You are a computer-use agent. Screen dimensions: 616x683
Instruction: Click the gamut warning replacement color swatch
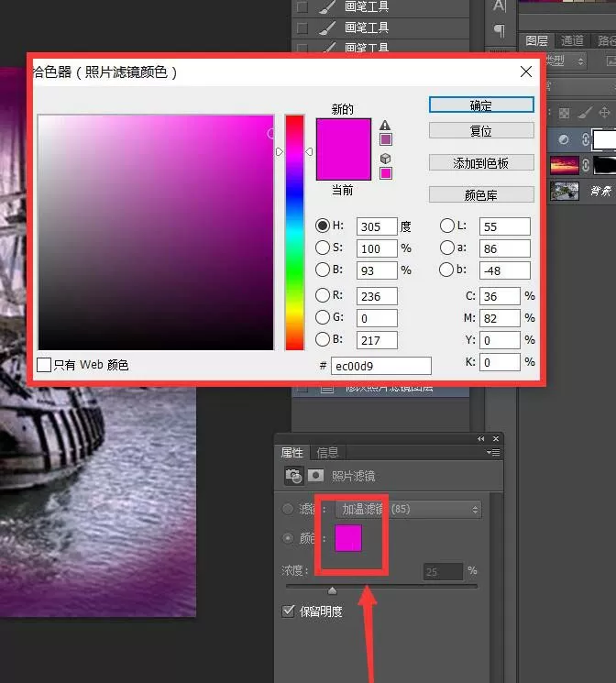(x=386, y=139)
